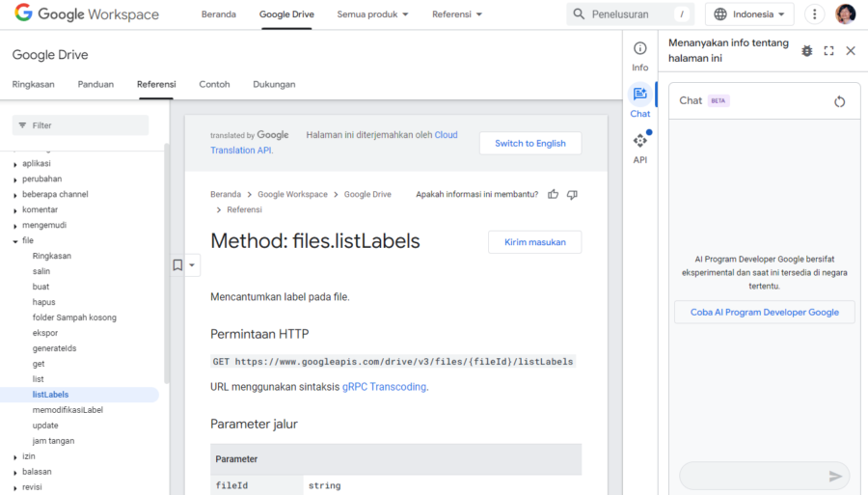Click the thumbs down not helpful icon
This screenshot has width=868, height=495.
click(x=572, y=194)
